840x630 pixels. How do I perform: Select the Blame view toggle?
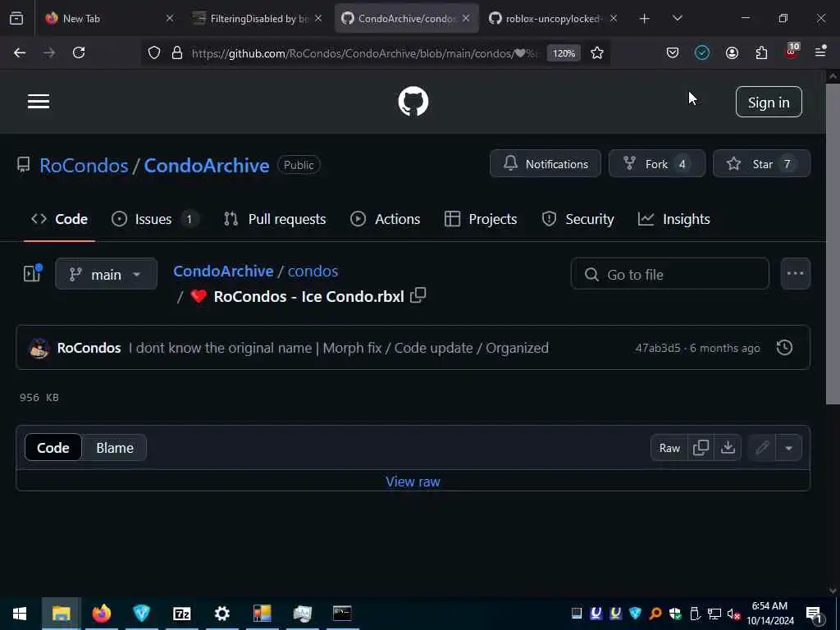click(115, 447)
